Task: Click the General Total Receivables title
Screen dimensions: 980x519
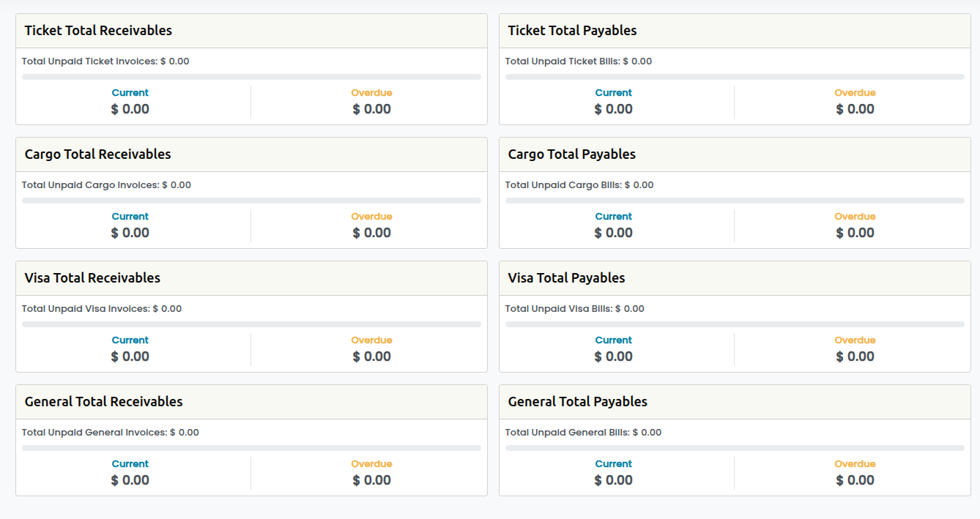Action: (x=103, y=402)
